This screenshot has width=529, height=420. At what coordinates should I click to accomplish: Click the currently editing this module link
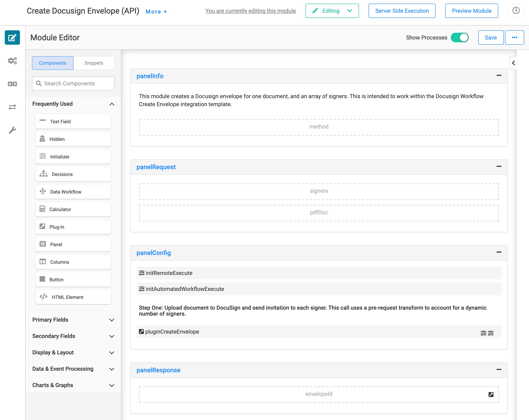tap(251, 11)
